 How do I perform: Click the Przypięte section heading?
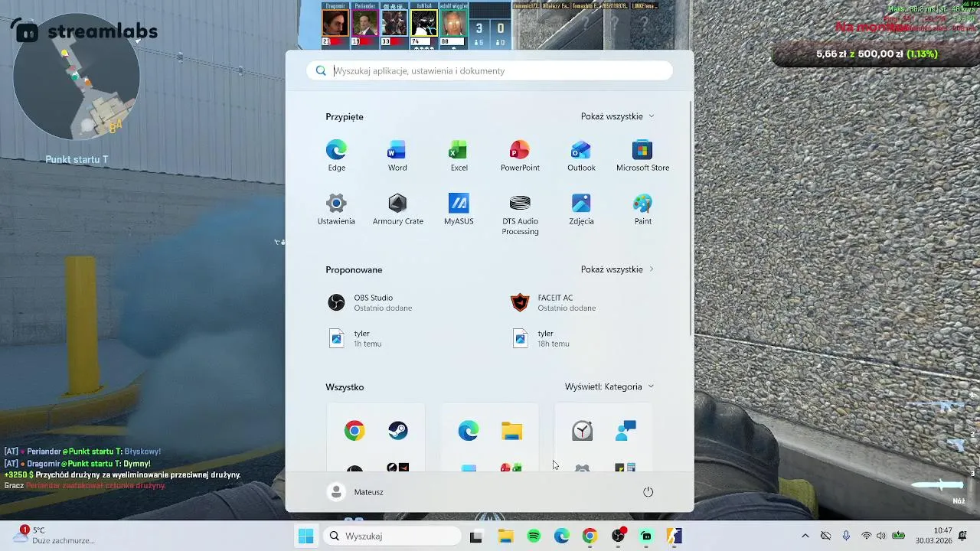click(x=345, y=116)
